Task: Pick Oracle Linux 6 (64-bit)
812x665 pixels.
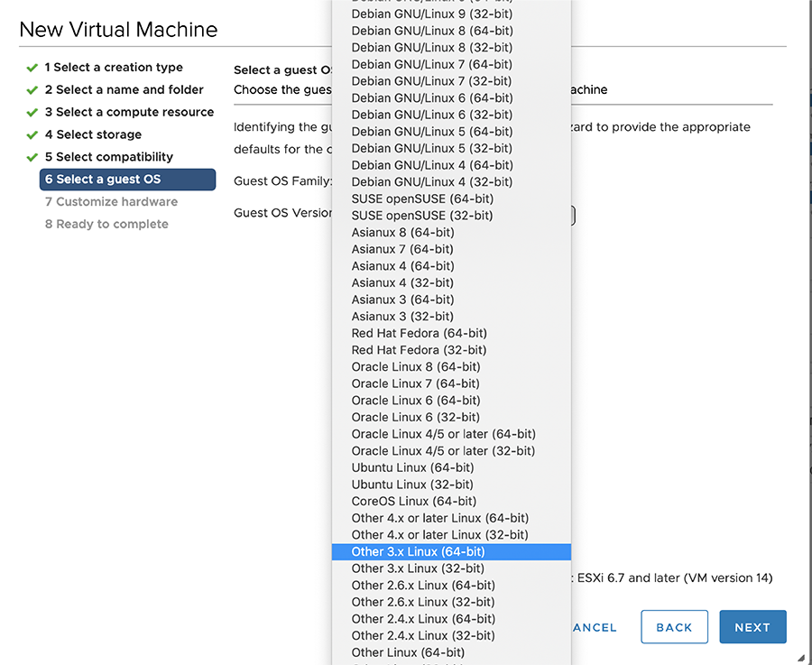Action: (x=451, y=401)
